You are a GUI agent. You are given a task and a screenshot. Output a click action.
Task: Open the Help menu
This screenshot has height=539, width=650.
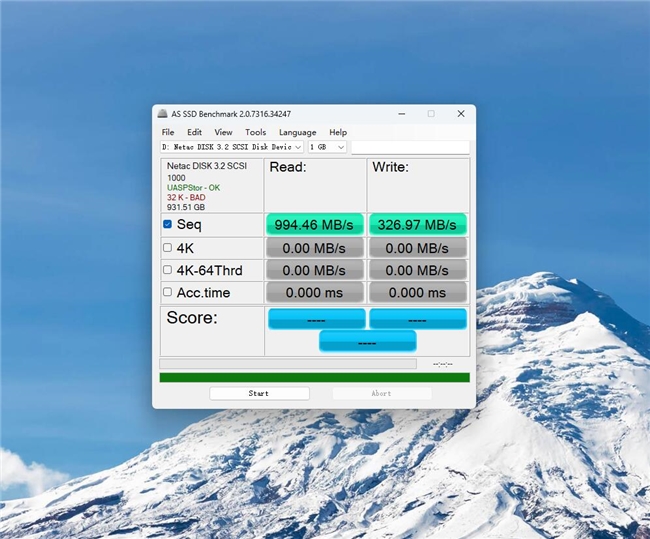pos(338,132)
